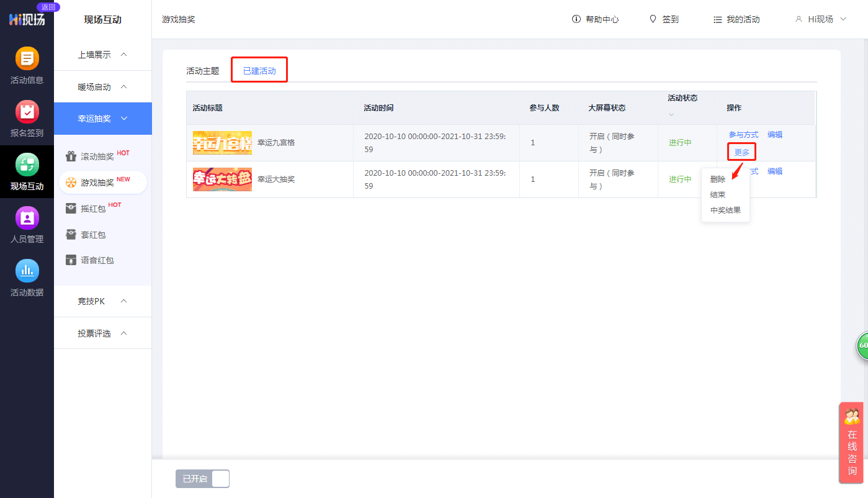Choose 删除 from the 更多 menu
Screen dimensions: 868x498
tap(718, 179)
